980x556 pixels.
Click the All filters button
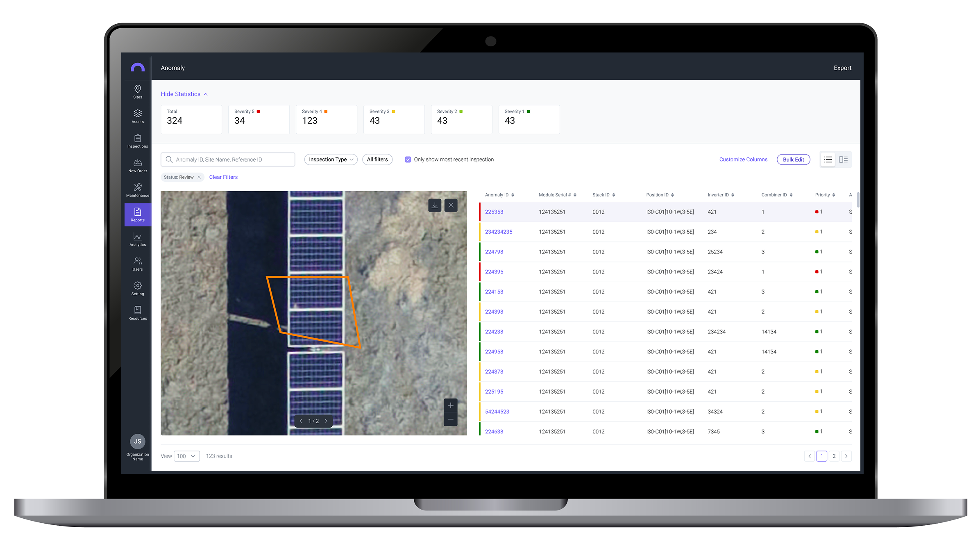click(377, 160)
